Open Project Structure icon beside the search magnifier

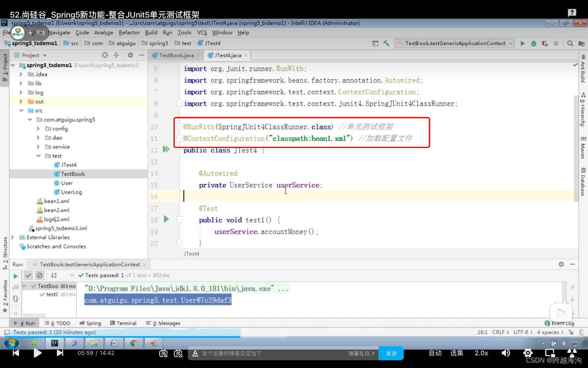[581, 43]
